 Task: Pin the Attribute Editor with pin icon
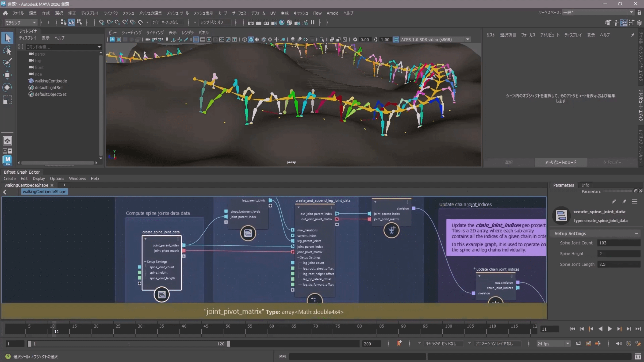[632, 35]
